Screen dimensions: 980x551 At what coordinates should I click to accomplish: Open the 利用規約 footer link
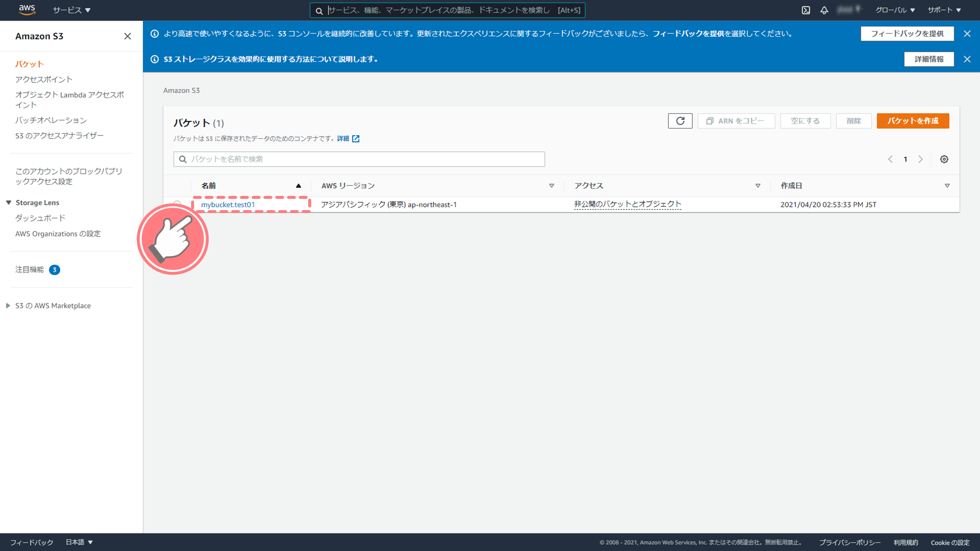906,542
